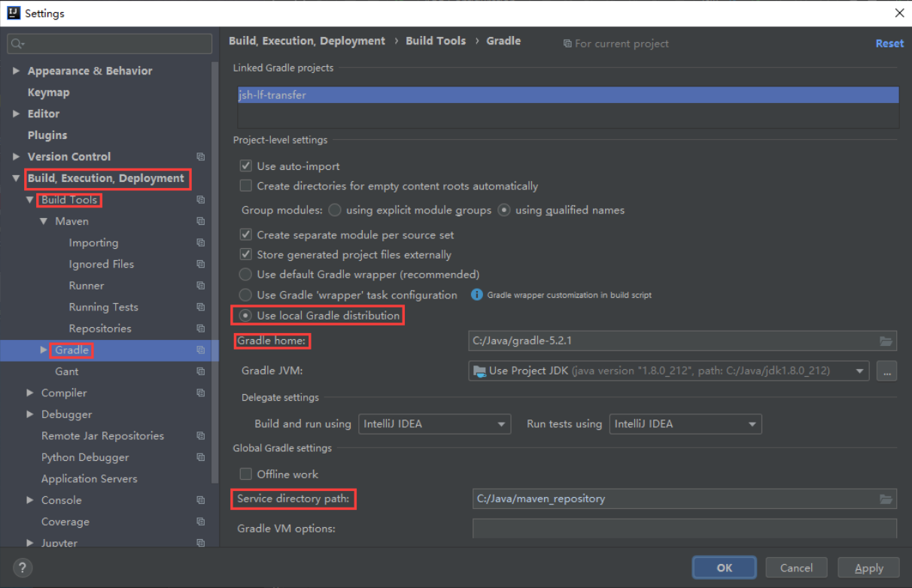Click the Gradle wrapper customization info icon
The width and height of the screenshot is (912, 588).
pyautogui.click(x=476, y=295)
